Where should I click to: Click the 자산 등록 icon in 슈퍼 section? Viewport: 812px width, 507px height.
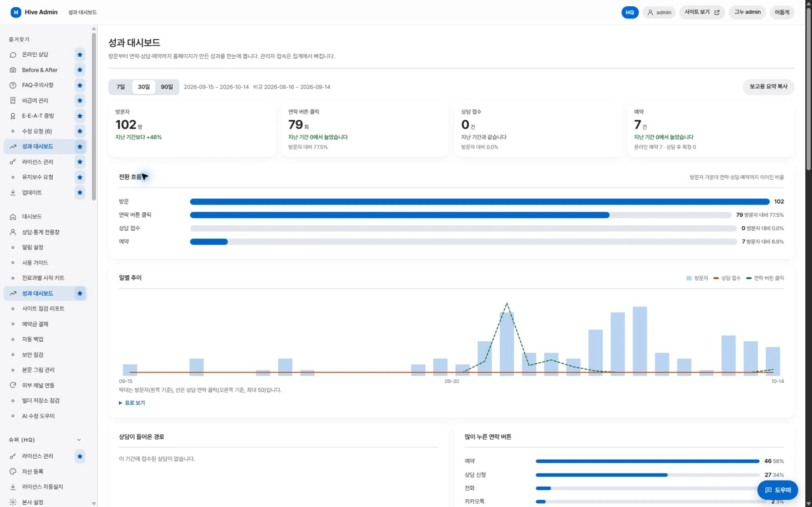[13, 471]
